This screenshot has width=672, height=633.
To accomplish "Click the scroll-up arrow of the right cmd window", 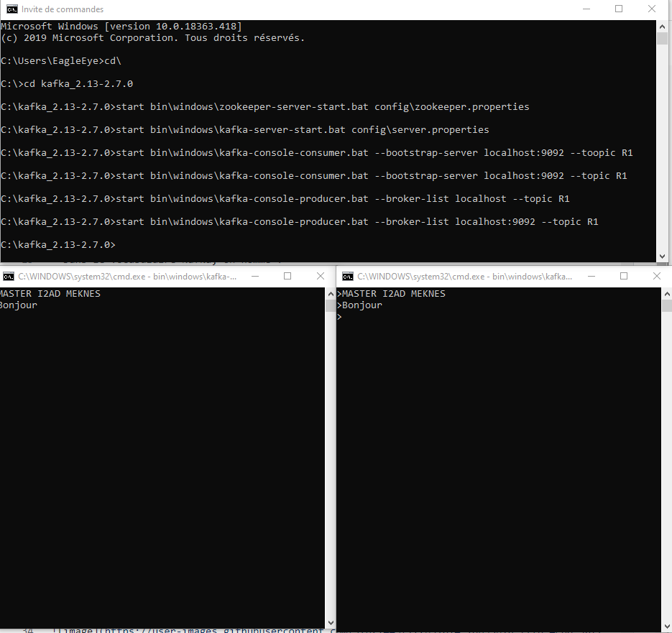I will pos(666,292).
